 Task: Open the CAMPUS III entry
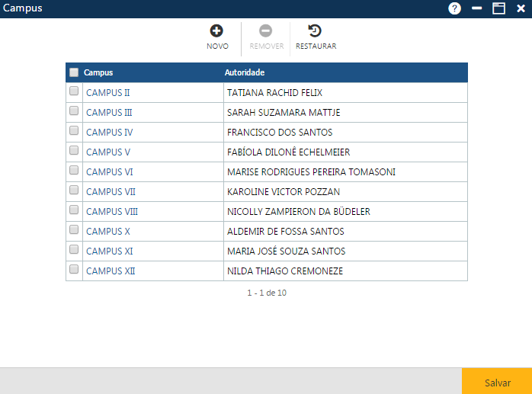[109, 112]
